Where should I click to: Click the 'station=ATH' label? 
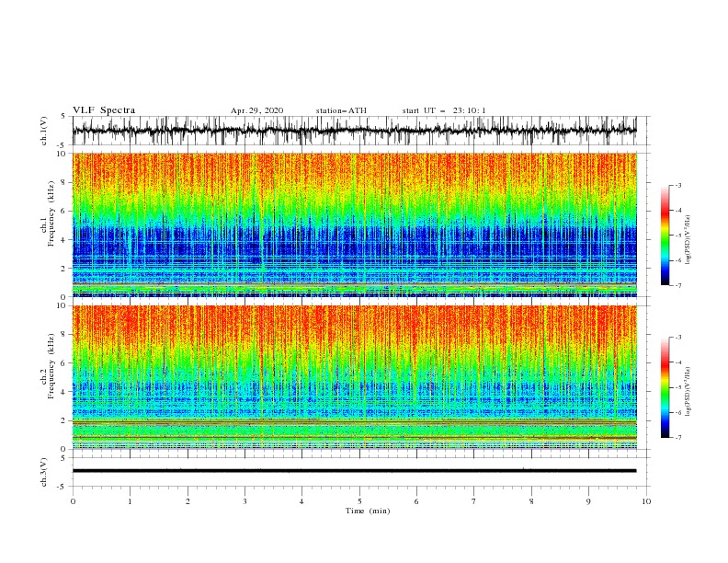pos(341,110)
